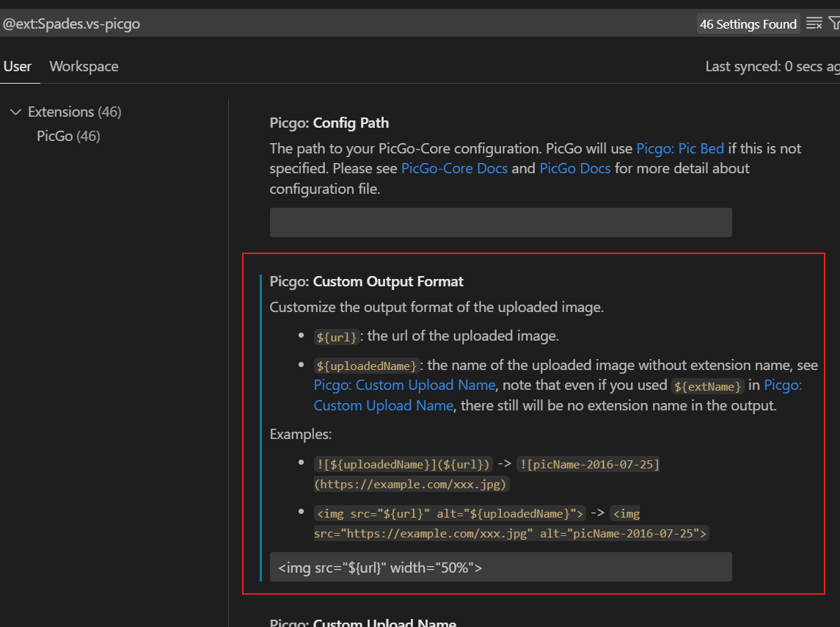The width and height of the screenshot is (840, 627).
Task: Open the PicGo Docs link
Action: tap(575, 168)
